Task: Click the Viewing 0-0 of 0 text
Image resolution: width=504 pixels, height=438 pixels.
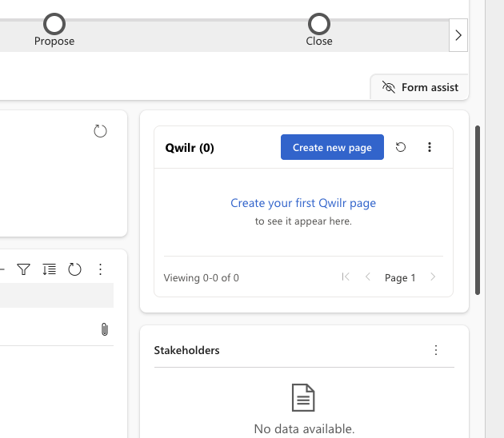Action: [202, 278]
